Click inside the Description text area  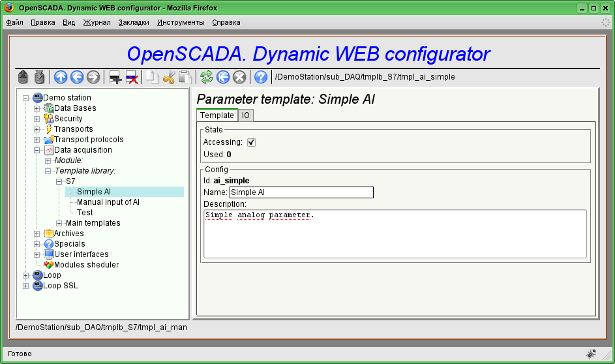[x=395, y=234]
